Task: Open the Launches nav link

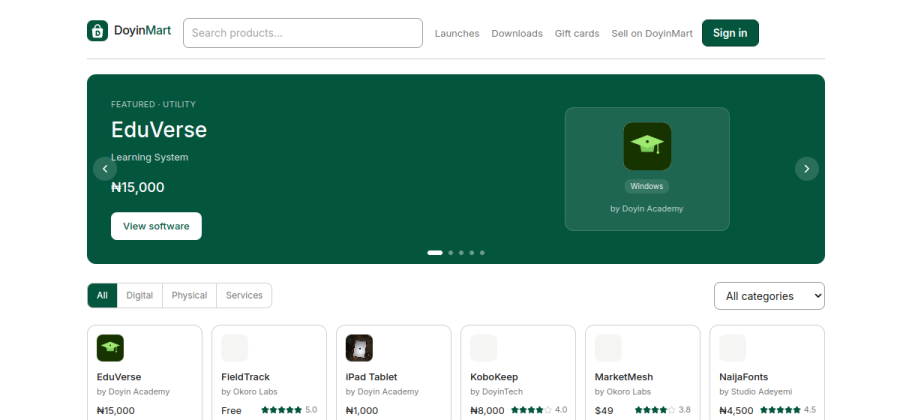Action: coord(457,33)
